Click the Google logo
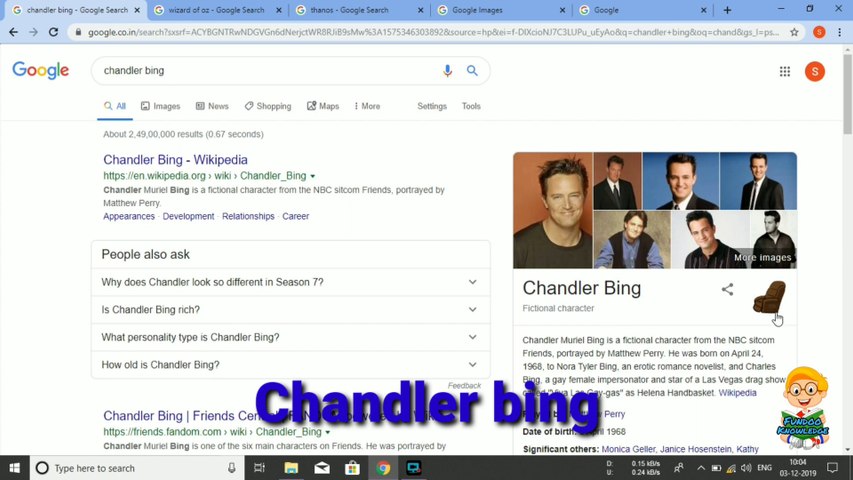 (x=41, y=70)
